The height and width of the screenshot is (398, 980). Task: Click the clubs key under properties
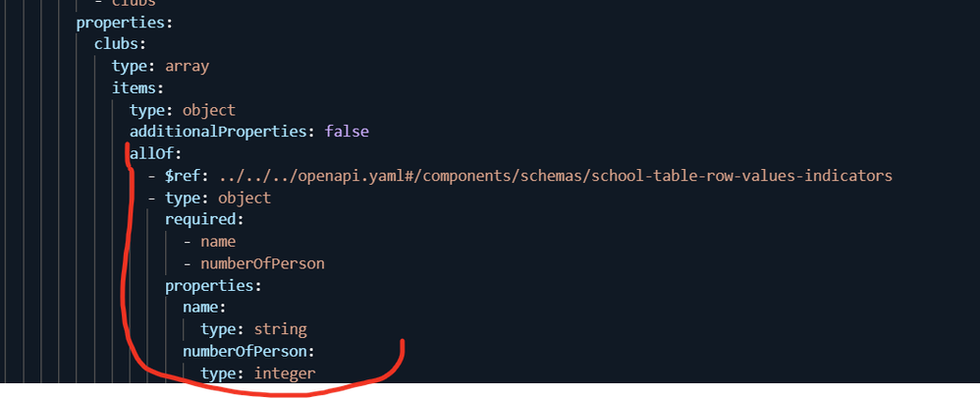116,44
